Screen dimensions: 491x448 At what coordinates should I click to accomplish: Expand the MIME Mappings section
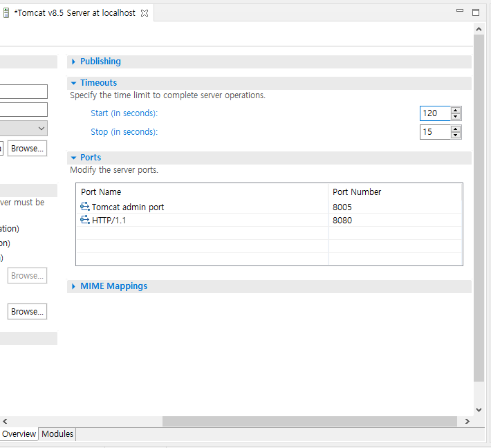pyautogui.click(x=73, y=286)
